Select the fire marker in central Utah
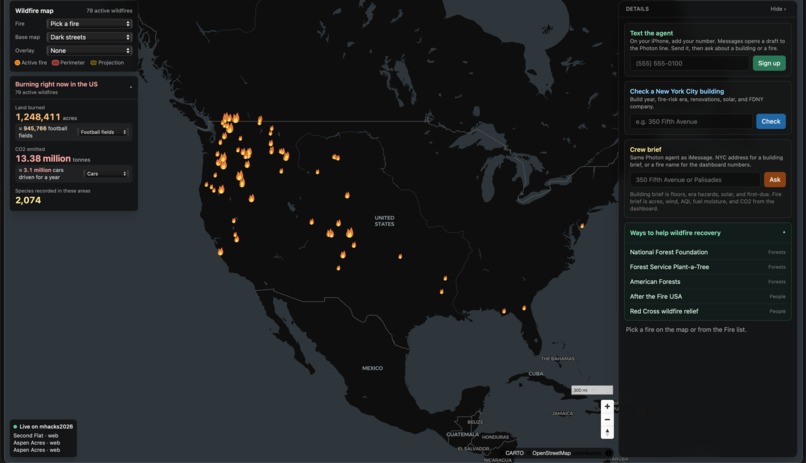 click(312, 221)
